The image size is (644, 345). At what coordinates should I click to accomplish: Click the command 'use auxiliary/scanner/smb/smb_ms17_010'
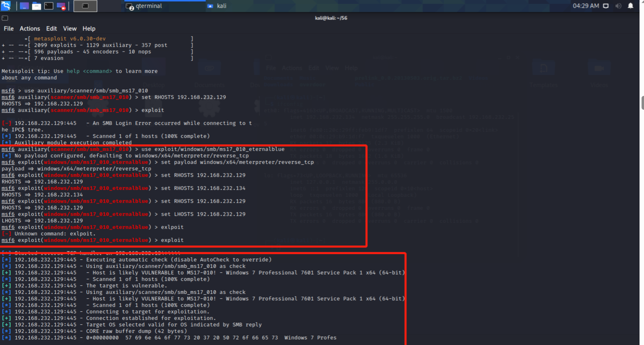pyautogui.click(x=86, y=91)
